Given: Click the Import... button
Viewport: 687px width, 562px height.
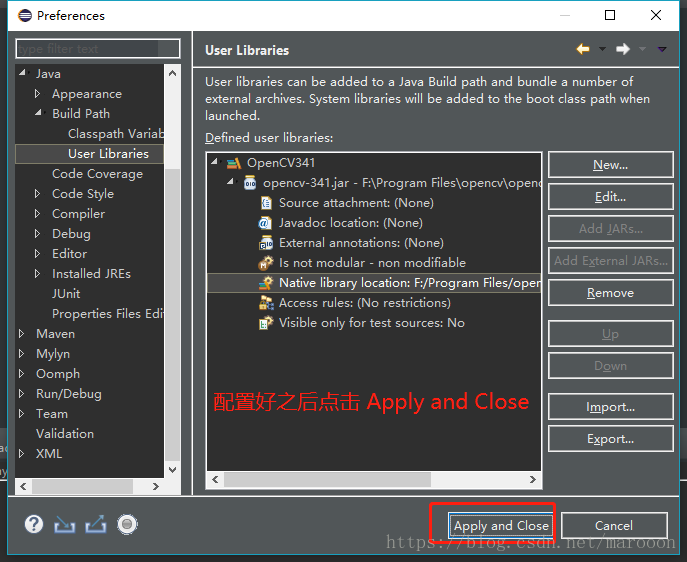Looking at the screenshot, I should point(610,407).
